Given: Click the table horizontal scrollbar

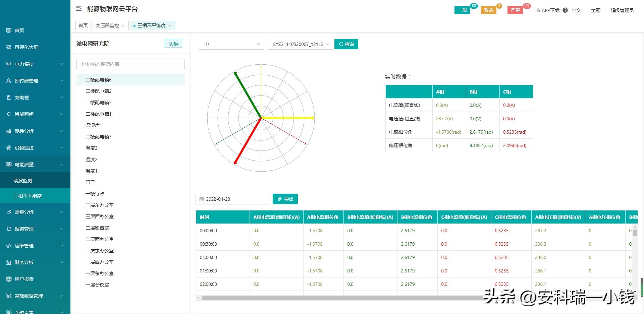Looking at the screenshot, I should click(x=335, y=298).
